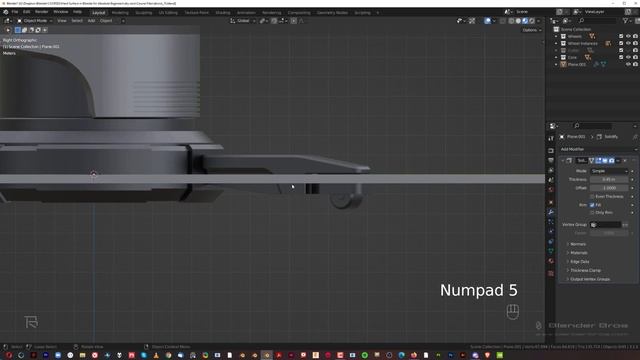
Task: Open the Render menu
Action: (41, 12)
